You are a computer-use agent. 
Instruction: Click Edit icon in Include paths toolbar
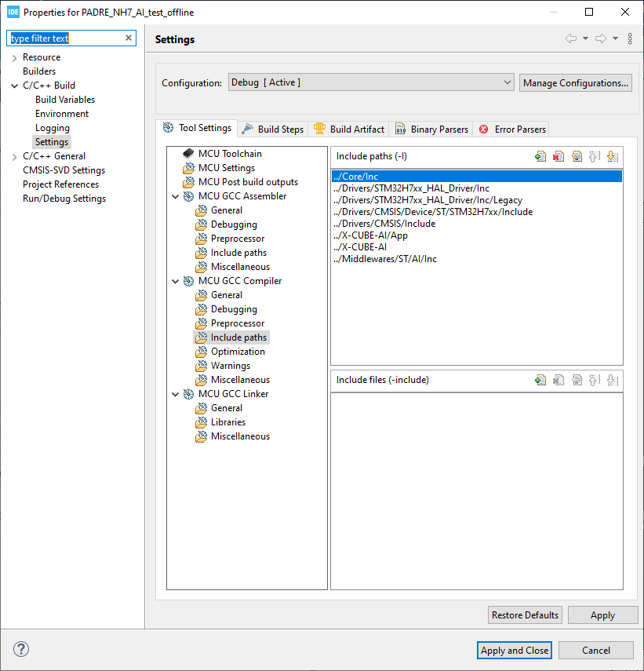tap(577, 157)
